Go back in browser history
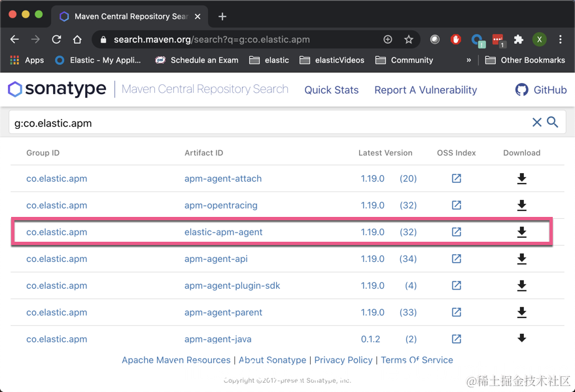Screen dimensions: 575x392 [x=14, y=39]
